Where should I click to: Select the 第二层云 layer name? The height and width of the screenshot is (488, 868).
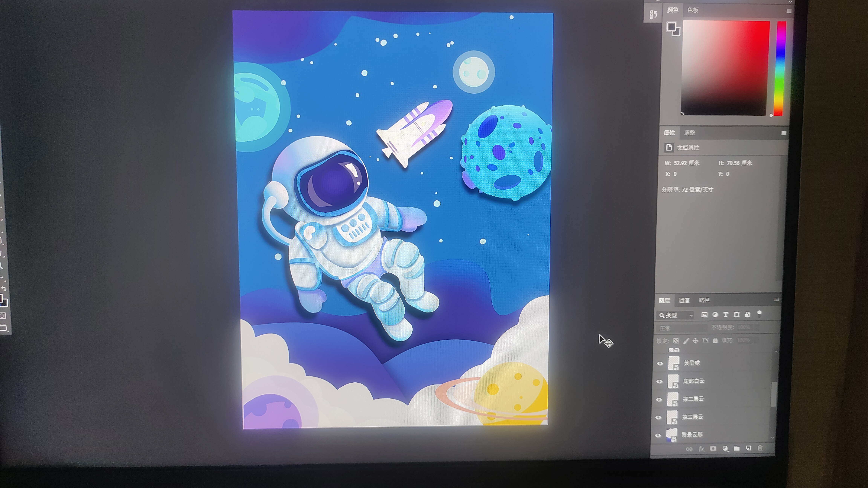pyautogui.click(x=693, y=399)
